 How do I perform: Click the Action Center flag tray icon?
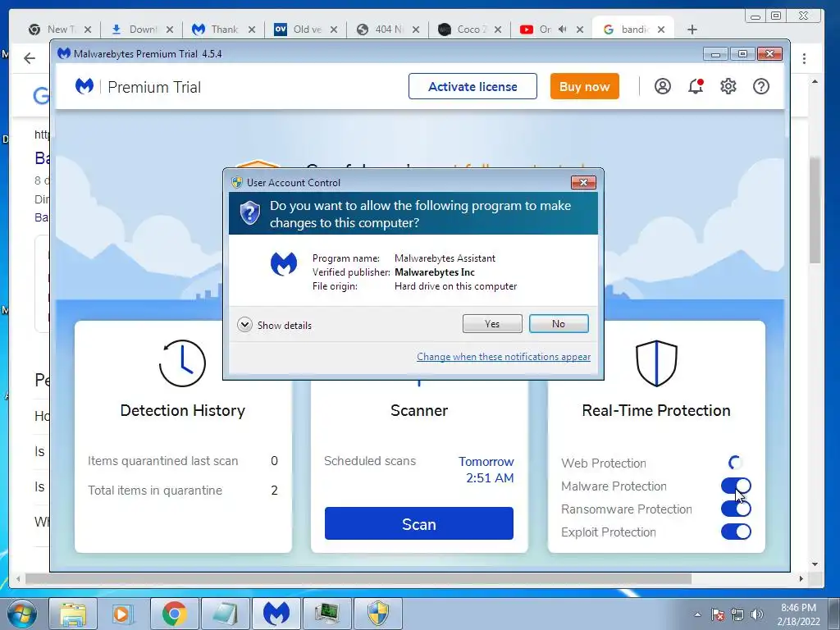pyautogui.click(x=718, y=614)
